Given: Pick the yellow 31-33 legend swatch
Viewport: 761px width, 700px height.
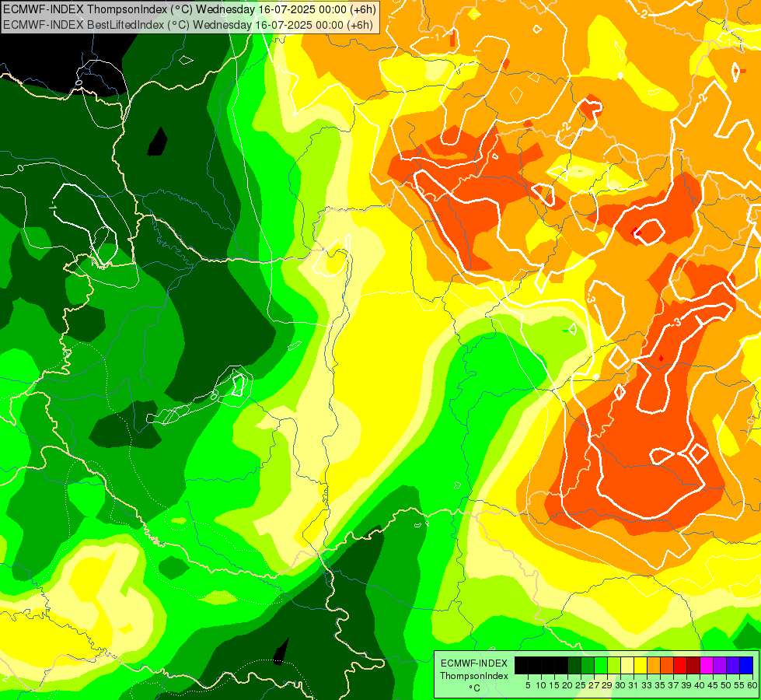Looking at the screenshot, I should coord(641,665).
